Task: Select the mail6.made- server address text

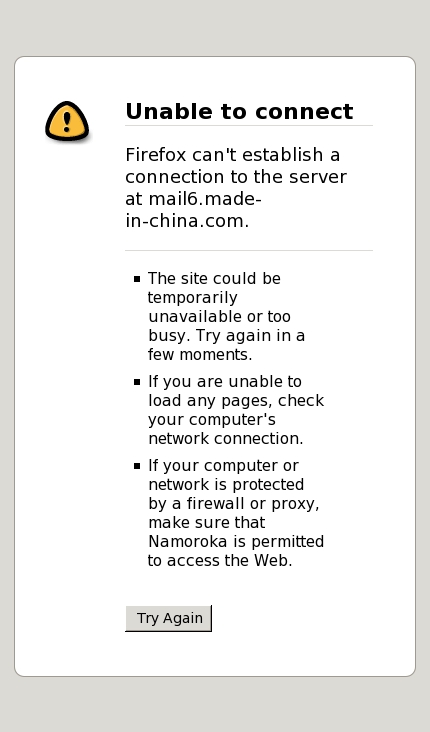Action: [x=204, y=199]
